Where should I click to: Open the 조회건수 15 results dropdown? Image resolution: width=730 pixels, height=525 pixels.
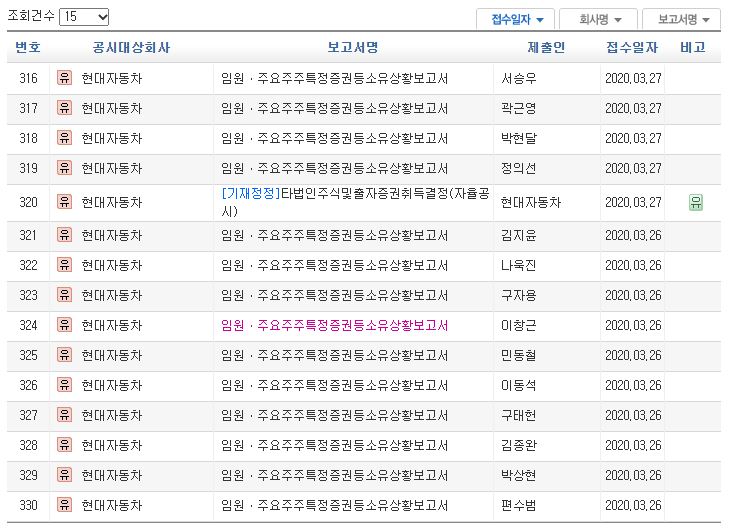click(84, 17)
